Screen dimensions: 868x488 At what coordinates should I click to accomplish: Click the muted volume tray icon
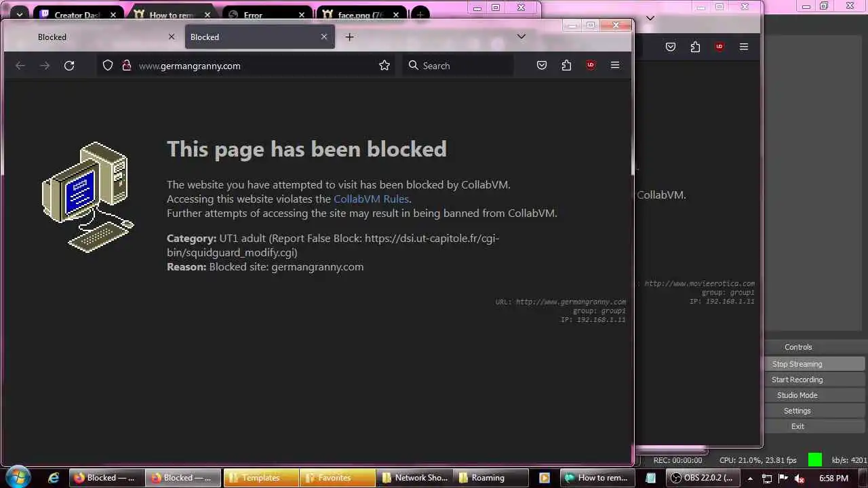click(x=800, y=479)
